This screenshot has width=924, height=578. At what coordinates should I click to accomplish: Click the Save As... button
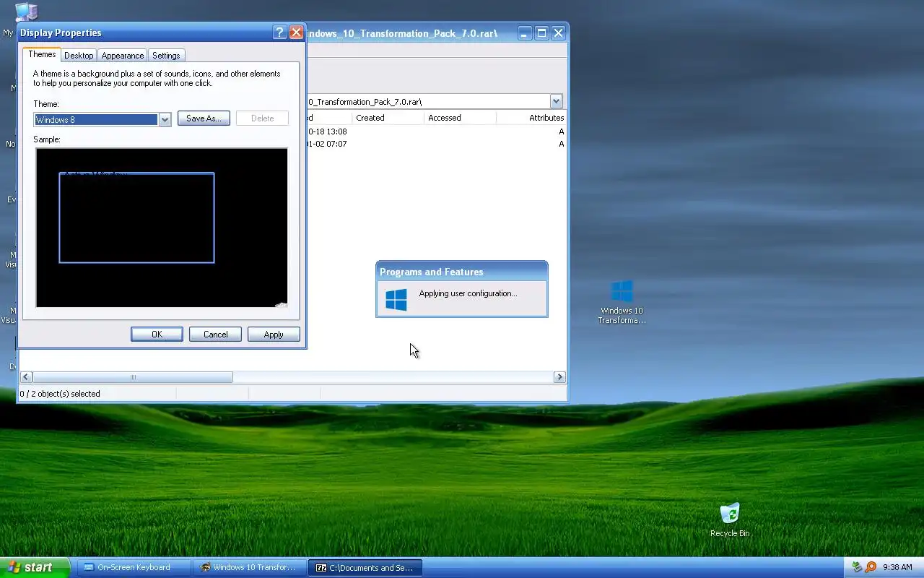(x=204, y=118)
